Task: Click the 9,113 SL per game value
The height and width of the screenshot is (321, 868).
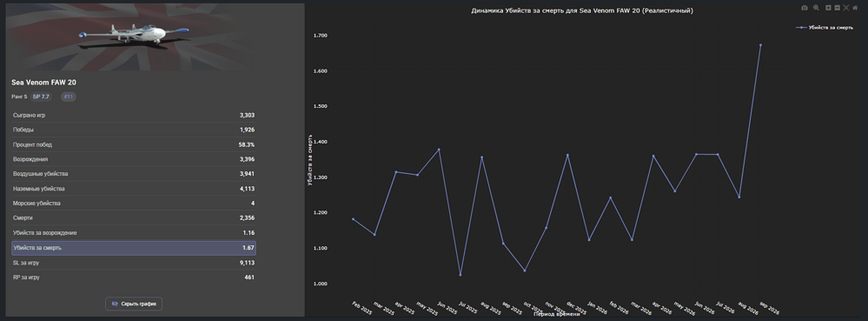Action: [x=248, y=263]
